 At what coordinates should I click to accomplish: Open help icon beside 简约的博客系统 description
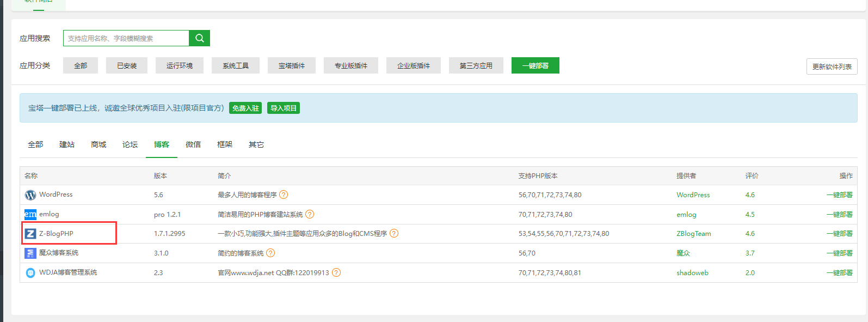[270, 253]
